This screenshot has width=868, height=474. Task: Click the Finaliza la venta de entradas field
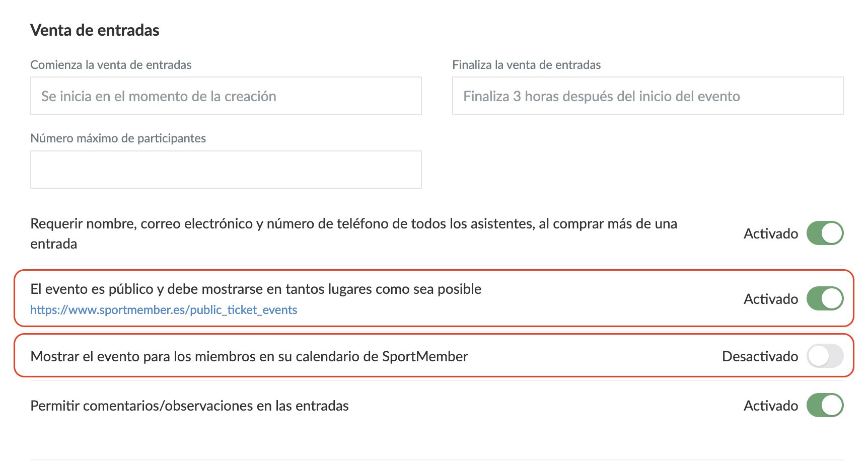(647, 96)
